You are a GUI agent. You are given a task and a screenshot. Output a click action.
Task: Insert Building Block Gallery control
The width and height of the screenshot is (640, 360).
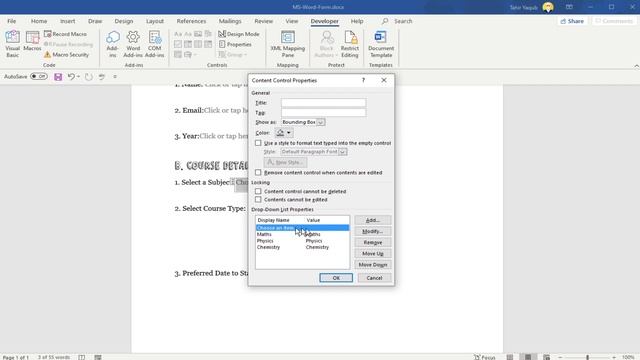[208, 34]
